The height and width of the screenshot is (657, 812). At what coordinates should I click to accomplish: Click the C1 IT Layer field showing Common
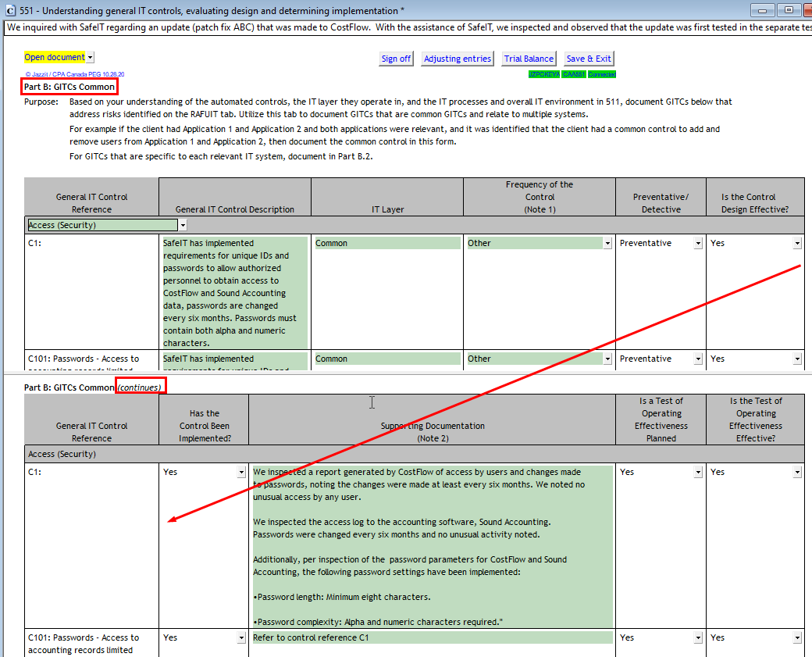tap(387, 243)
